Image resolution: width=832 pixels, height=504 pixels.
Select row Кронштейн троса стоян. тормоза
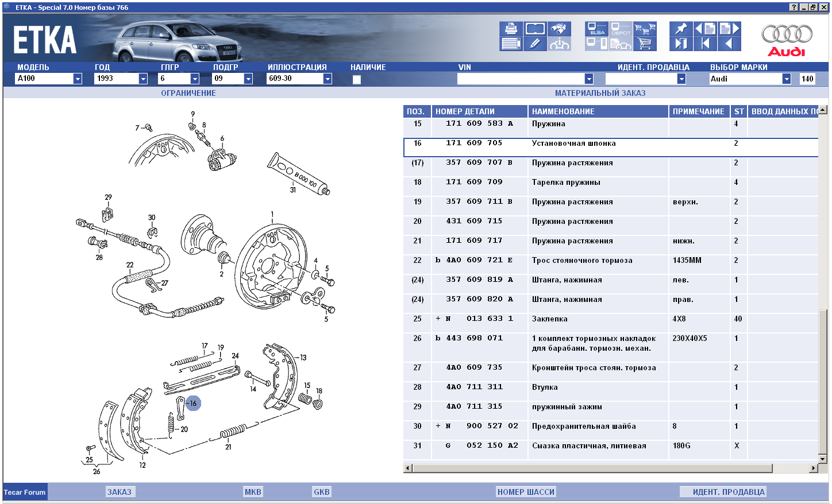point(611,371)
